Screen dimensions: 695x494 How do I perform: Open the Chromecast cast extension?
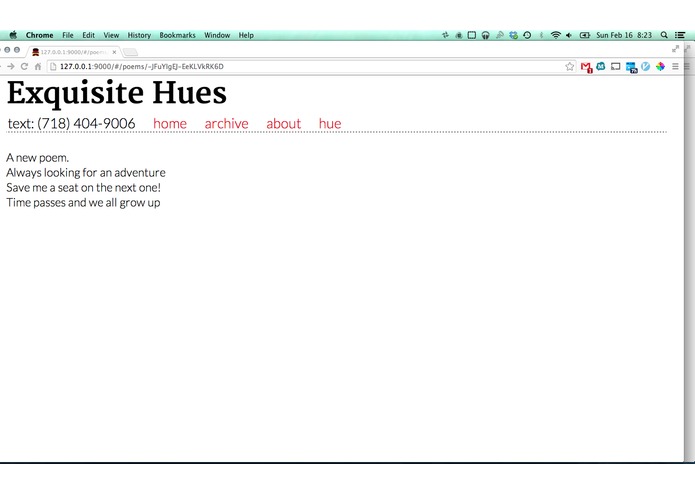615,66
